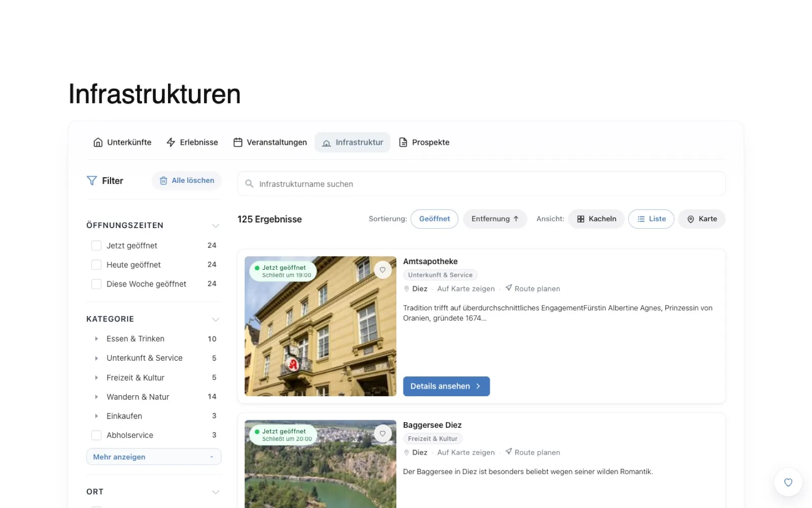Tick the Abholservice checkbox
812x508 pixels.
click(x=96, y=435)
